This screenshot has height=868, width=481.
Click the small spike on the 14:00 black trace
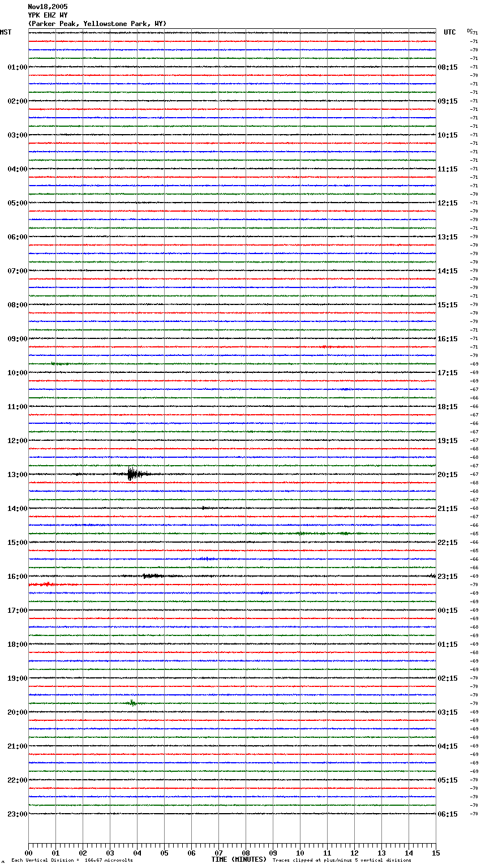204,508
